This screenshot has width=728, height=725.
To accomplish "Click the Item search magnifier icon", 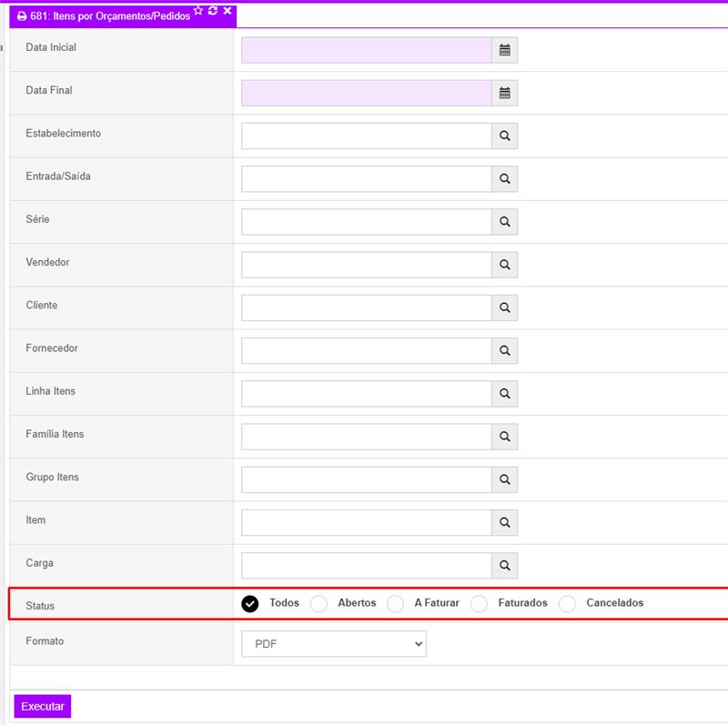I will (x=505, y=523).
